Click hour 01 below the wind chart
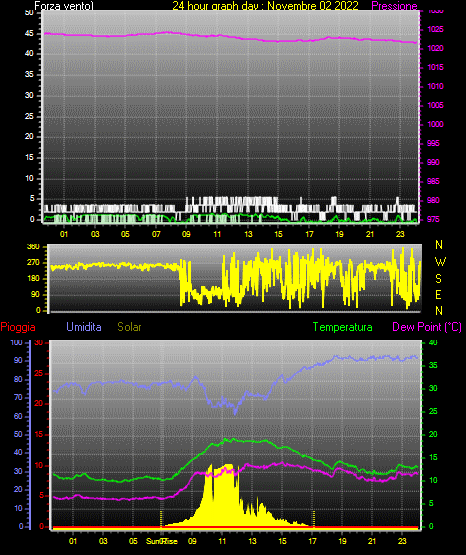466x555 pixels. click(64, 234)
